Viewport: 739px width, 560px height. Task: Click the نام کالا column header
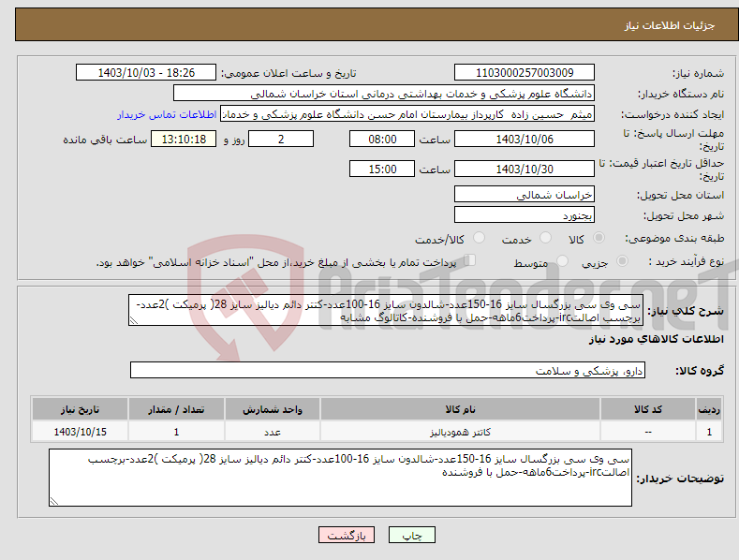click(460, 409)
